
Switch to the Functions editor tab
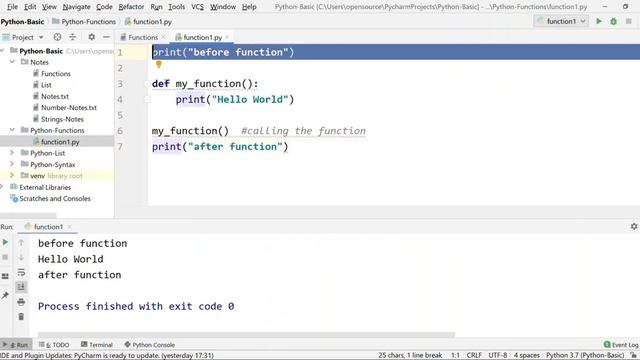(143, 37)
